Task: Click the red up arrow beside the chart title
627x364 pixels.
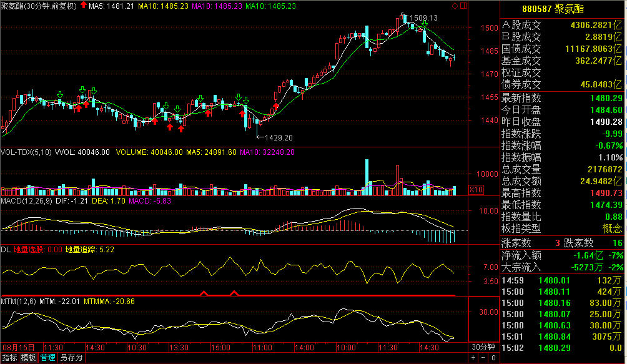Action: pos(84,6)
